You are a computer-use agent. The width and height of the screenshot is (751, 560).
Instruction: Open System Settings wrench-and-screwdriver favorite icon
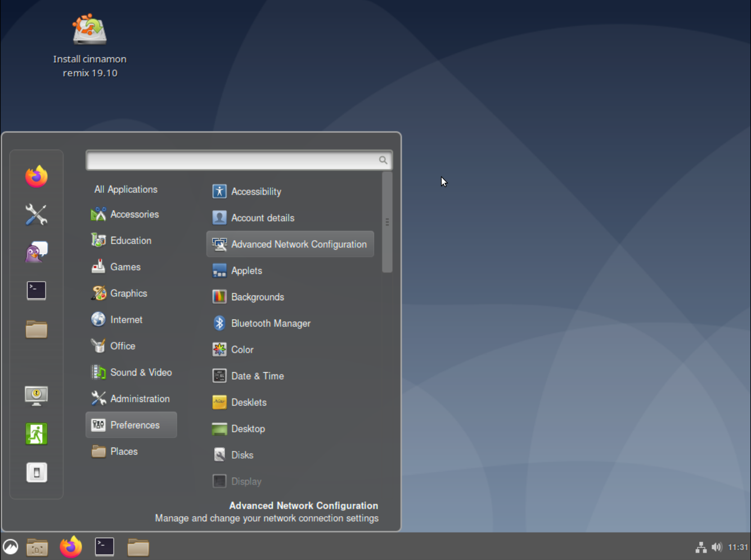(x=37, y=214)
